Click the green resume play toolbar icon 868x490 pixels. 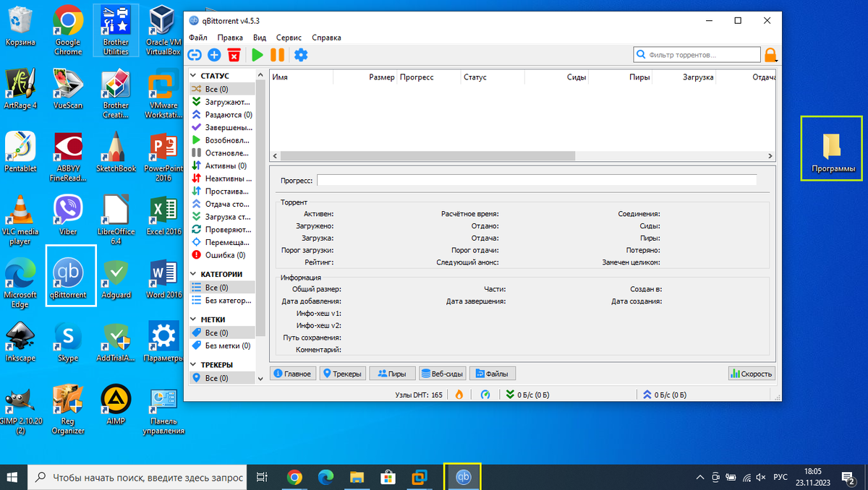tap(257, 55)
